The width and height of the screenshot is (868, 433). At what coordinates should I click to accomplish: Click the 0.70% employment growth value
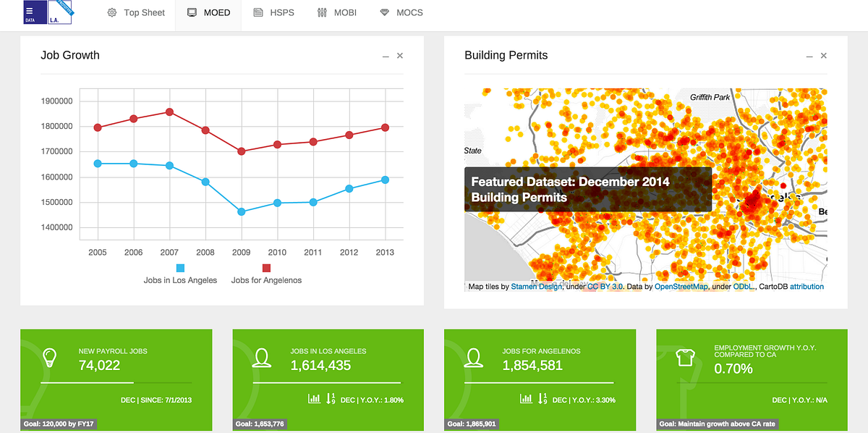pos(733,369)
